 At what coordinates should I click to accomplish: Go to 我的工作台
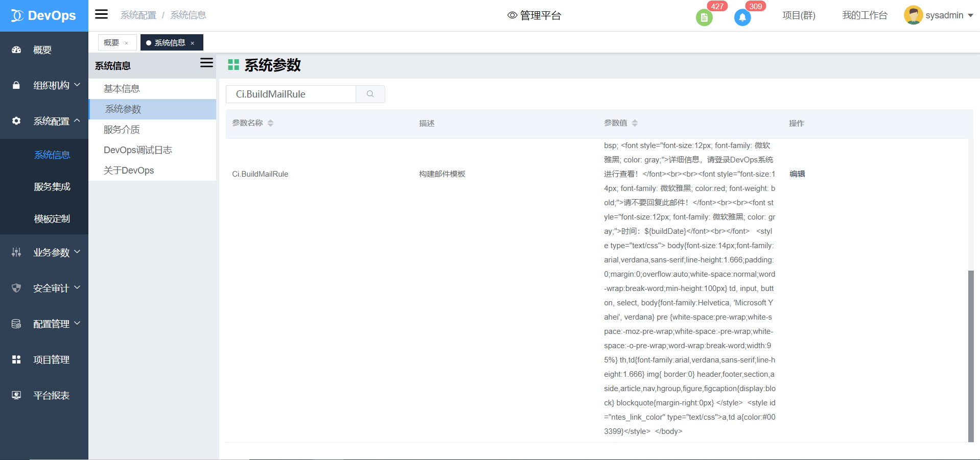865,15
